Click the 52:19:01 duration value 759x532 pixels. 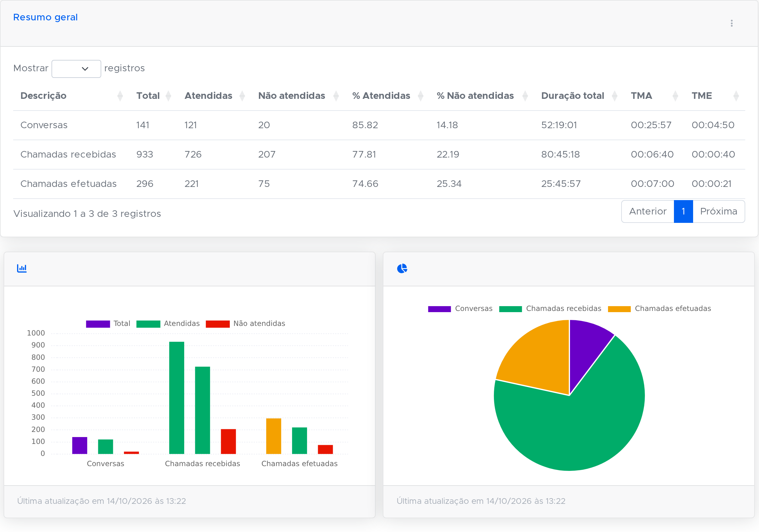(559, 125)
